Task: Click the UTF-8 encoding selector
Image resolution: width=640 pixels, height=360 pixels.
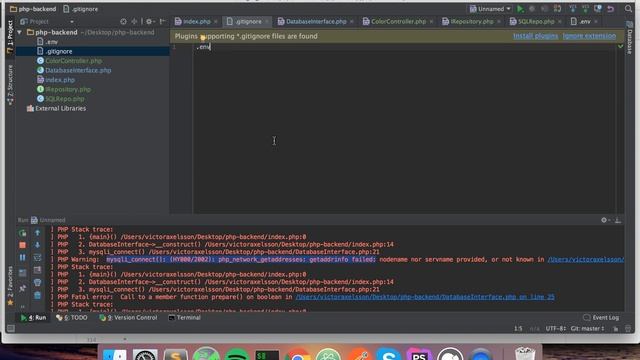Action: click(x=556, y=329)
